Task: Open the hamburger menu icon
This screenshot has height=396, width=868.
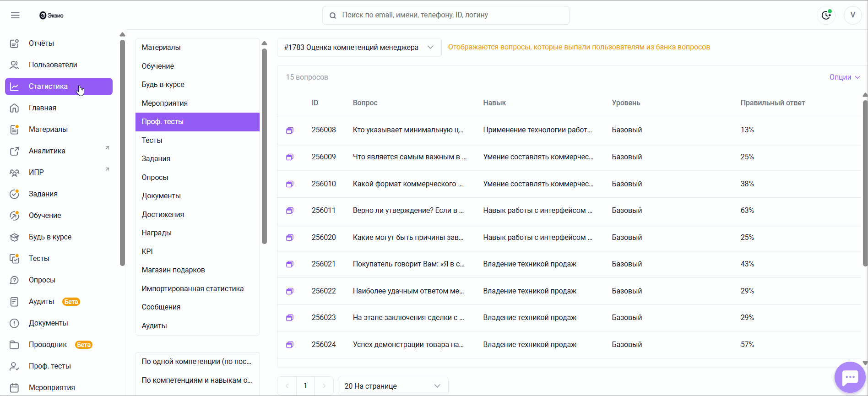Action: click(x=15, y=15)
